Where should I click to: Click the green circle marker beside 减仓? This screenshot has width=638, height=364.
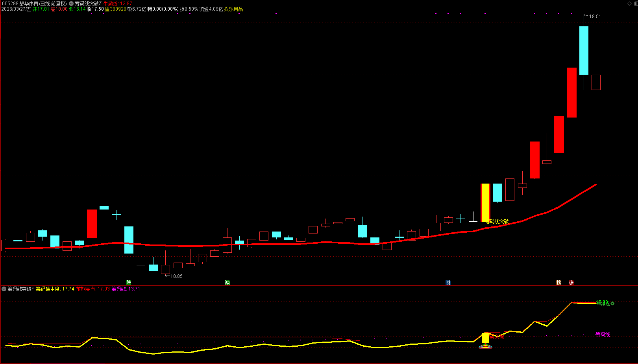(612, 303)
